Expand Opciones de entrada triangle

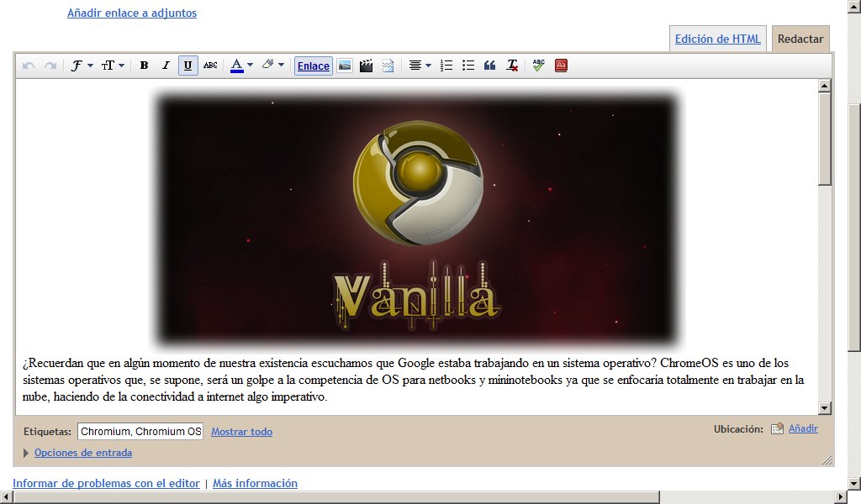point(26,453)
